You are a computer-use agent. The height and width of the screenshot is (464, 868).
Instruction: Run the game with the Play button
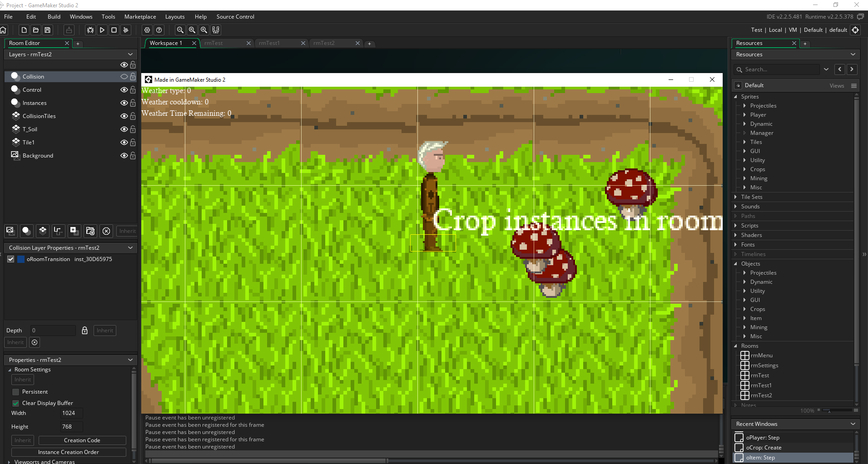point(102,30)
